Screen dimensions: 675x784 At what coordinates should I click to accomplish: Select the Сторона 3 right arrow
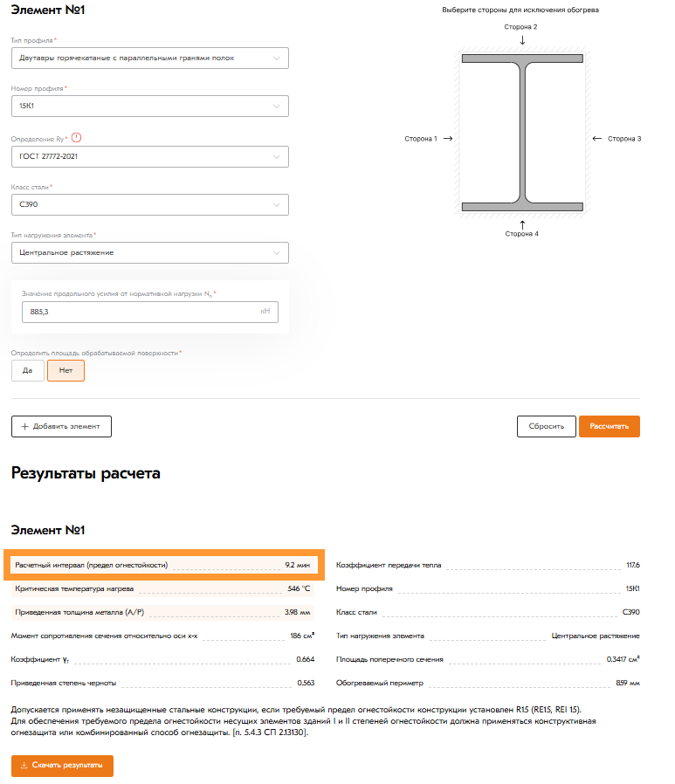click(597, 139)
